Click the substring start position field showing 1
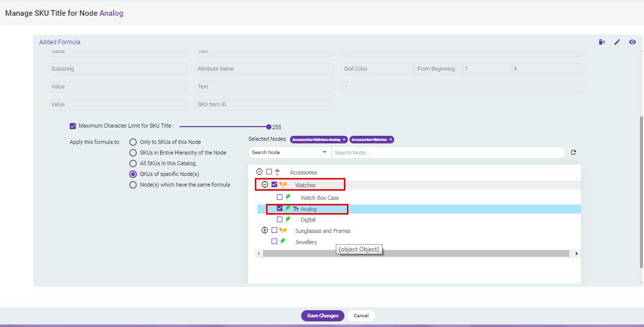 (487, 69)
